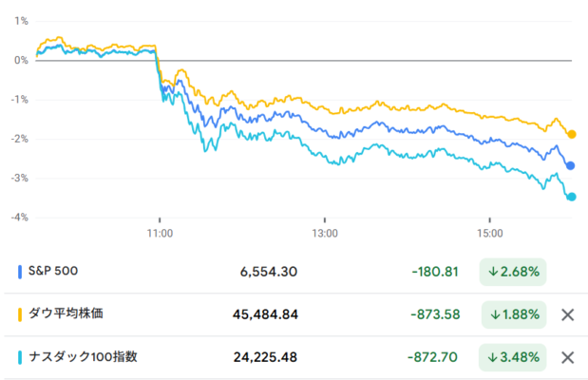
Task: Click the ↓3.48% change badge
Action: 513,357
